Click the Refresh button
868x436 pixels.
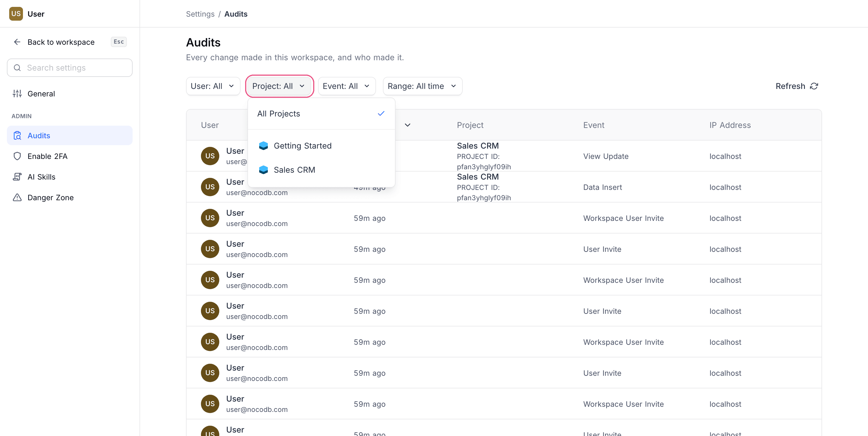797,86
